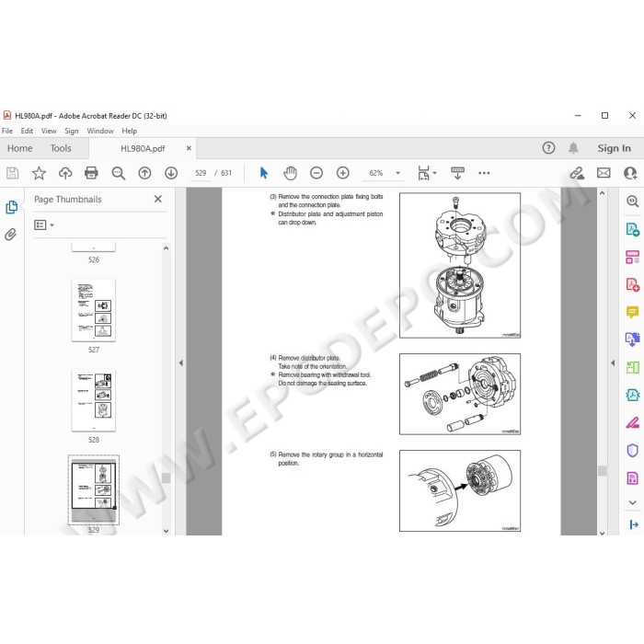Collapse the left navigation pane arrow
The image size is (644, 644).
(180, 362)
